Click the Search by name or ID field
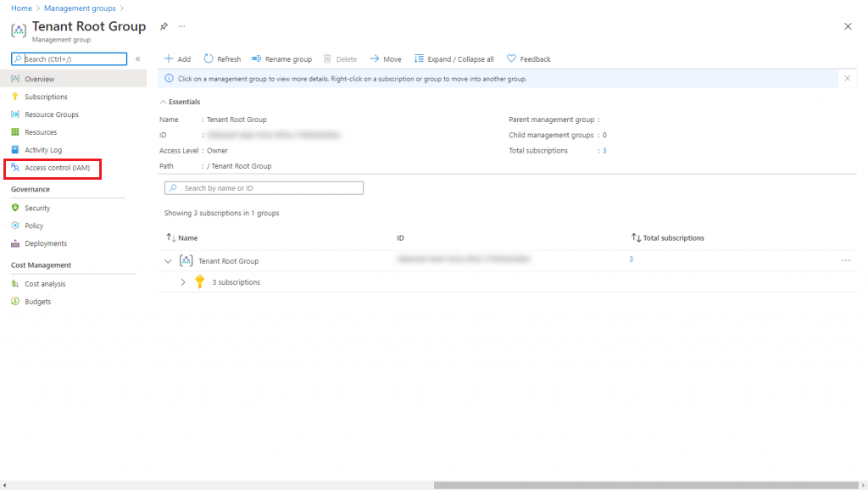 click(x=264, y=188)
